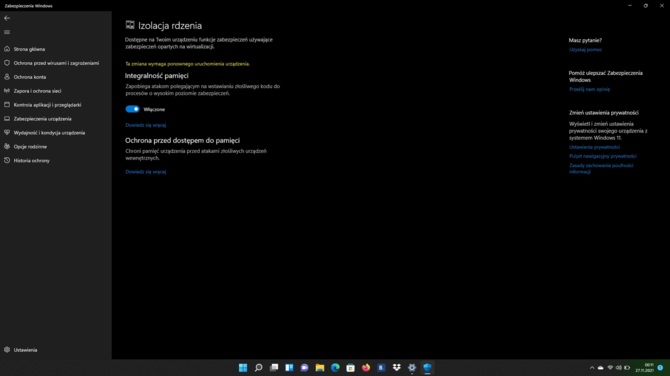This screenshot has width=670, height=376.
Task: Click the Izolacja rdzenia heading
Action: pos(170,26)
